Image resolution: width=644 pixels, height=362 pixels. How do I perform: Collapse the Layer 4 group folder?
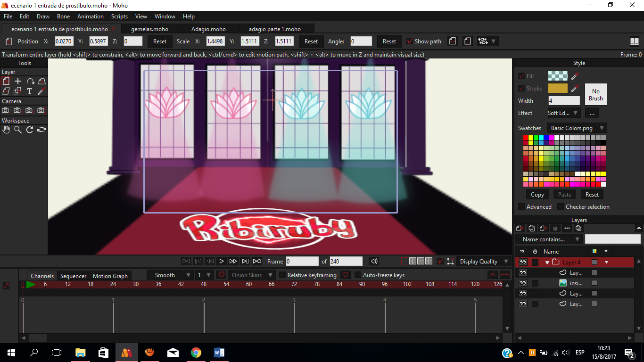547,263
